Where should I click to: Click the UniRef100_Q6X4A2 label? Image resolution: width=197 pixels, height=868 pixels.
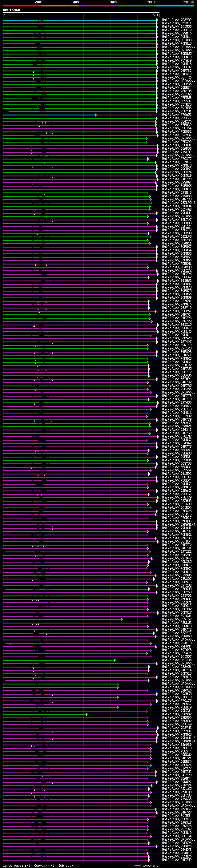click(x=176, y=210)
